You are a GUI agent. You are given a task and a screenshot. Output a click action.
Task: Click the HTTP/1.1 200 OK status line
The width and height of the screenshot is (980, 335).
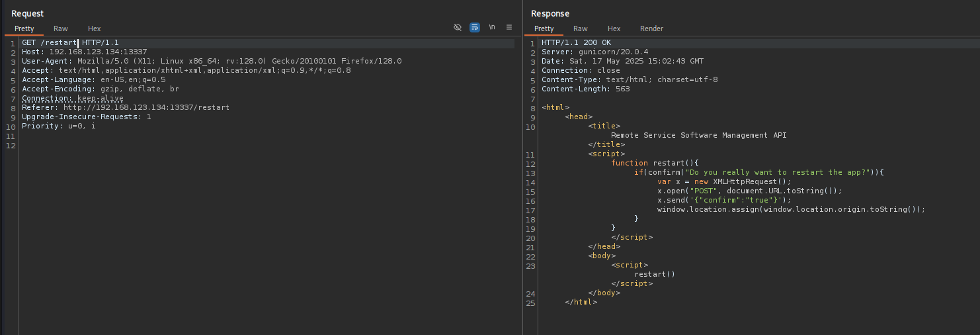coord(577,42)
